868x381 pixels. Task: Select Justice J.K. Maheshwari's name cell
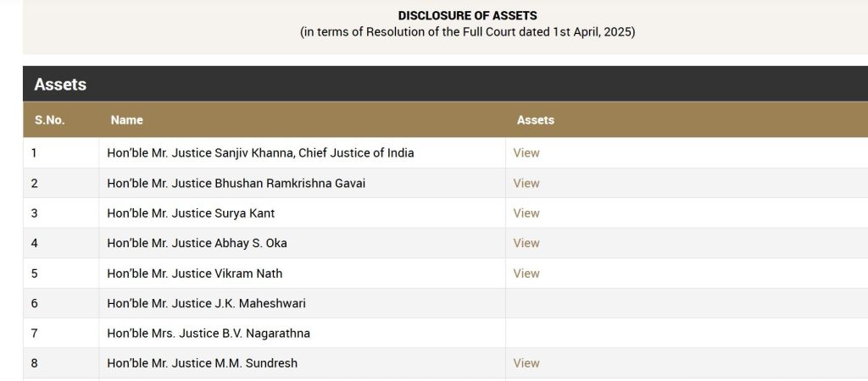pos(303,303)
